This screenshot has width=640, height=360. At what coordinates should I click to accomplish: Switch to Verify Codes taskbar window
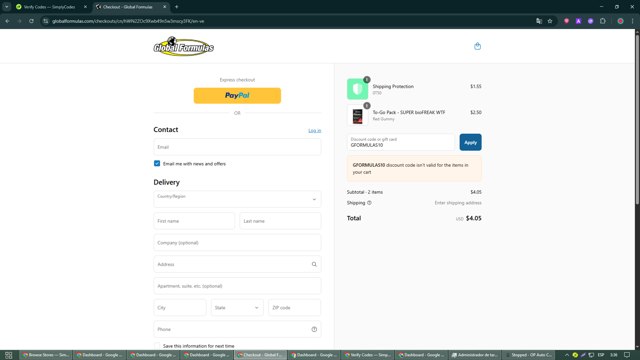[368, 355]
